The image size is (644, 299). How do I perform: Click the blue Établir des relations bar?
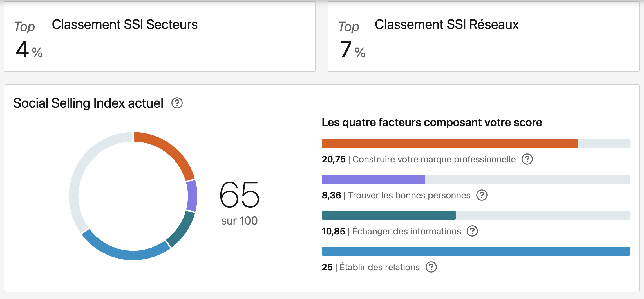coord(476,251)
